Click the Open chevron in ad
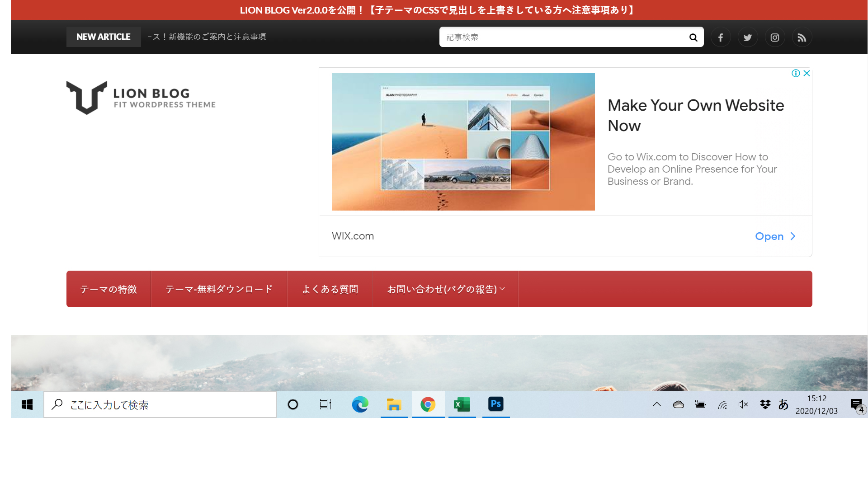 click(793, 236)
